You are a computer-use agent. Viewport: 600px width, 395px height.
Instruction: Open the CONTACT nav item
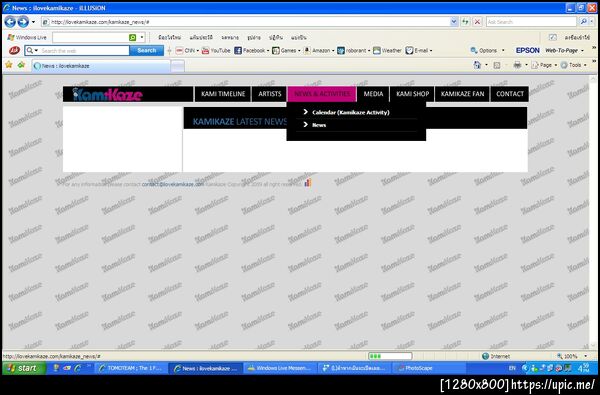(x=510, y=94)
